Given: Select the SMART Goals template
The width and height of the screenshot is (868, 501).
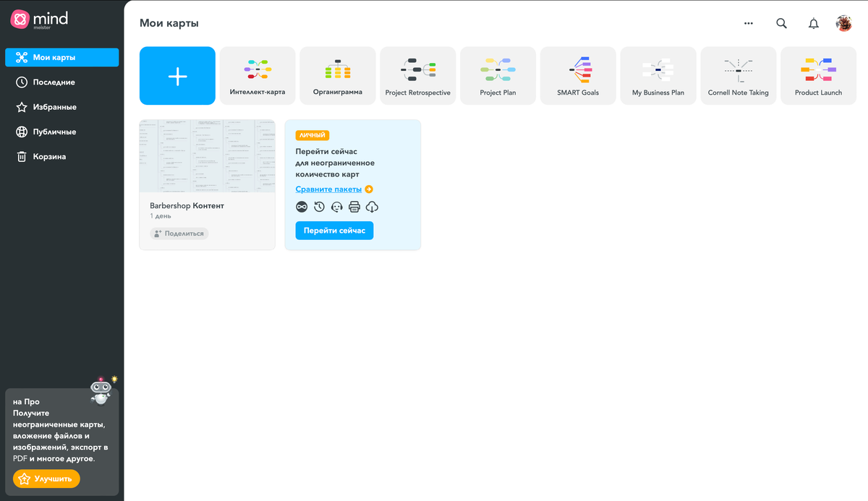Looking at the screenshot, I should click(578, 75).
